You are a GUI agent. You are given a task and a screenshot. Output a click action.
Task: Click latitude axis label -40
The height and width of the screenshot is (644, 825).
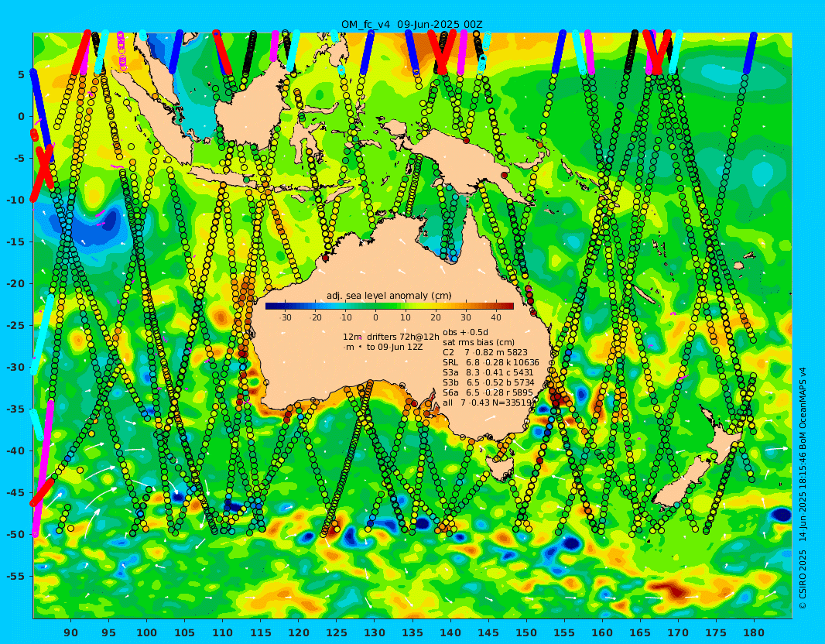pos(15,451)
